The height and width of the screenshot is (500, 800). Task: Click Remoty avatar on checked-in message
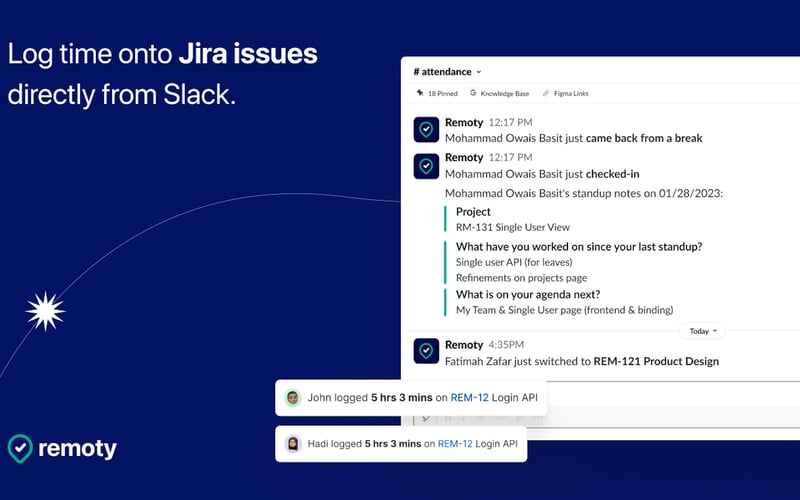426,166
